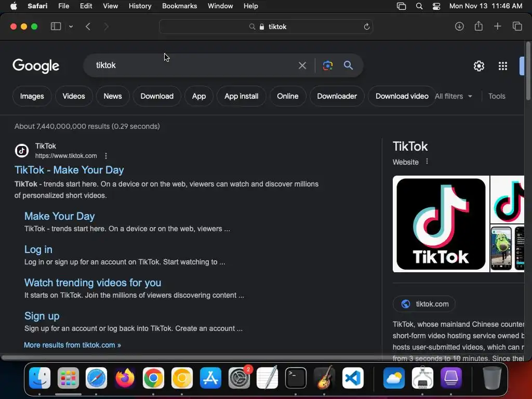Open Terminal from the Dock
The width and height of the screenshot is (532, 399).
[x=296, y=378]
